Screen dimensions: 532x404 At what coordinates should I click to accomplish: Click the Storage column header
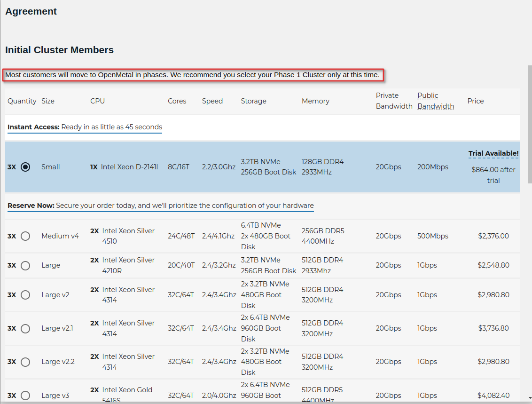pyautogui.click(x=253, y=101)
